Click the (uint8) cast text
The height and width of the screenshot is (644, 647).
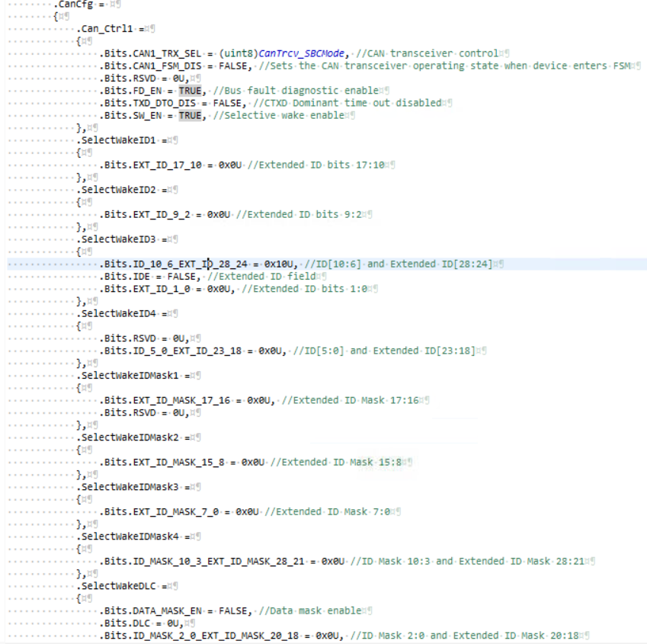click(x=239, y=53)
